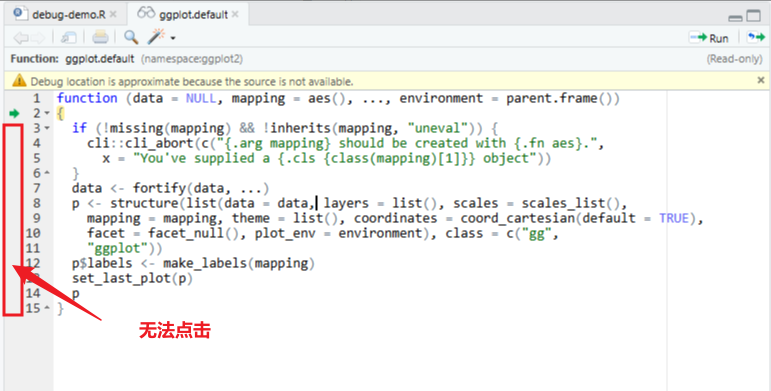Click the warning triangle icon

19,80
